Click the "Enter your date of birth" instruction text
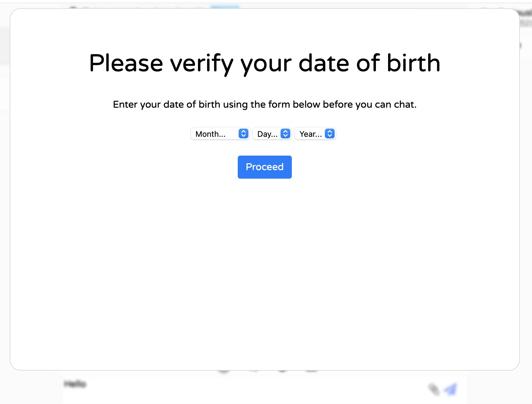The width and height of the screenshot is (532, 404). click(x=264, y=104)
